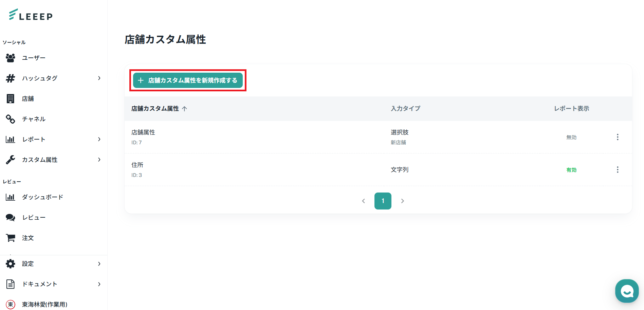Open the ユーザー users icon

(11, 58)
